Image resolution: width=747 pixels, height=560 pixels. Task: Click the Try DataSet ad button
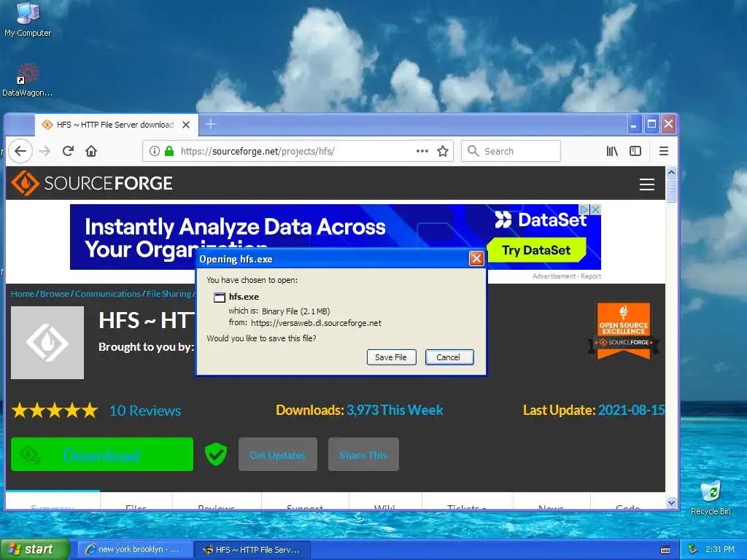click(536, 250)
